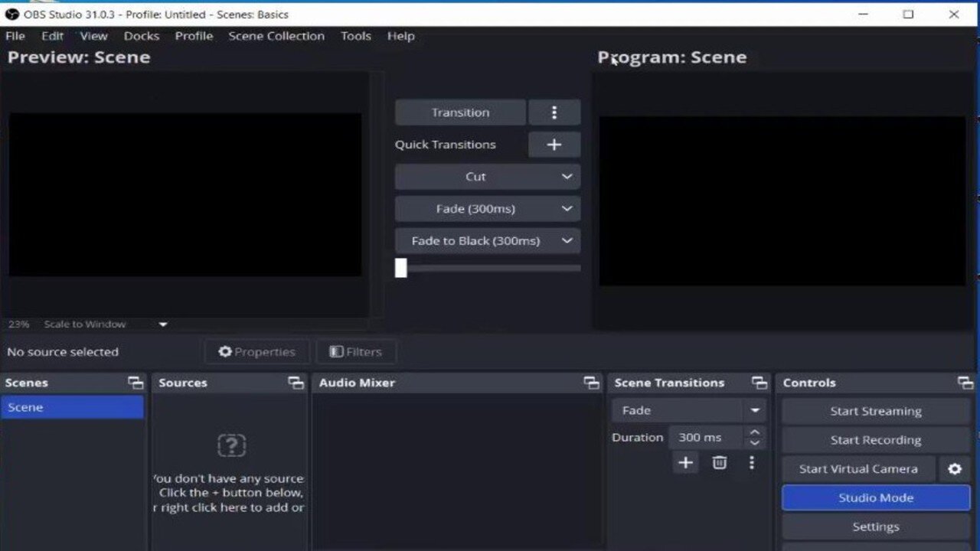Click the question mark sources placeholder
Image resolution: width=980 pixels, height=551 pixels.
click(x=231, y=445)
